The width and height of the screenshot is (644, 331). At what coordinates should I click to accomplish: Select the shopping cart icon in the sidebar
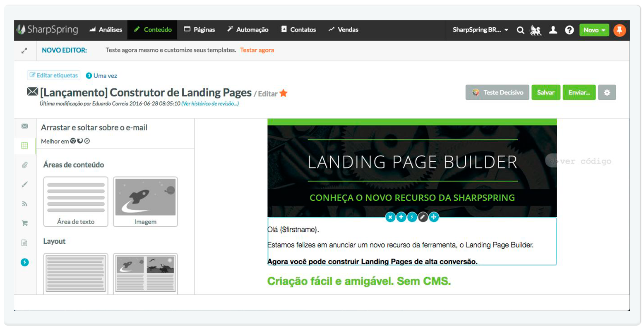(x=25, y=223)
